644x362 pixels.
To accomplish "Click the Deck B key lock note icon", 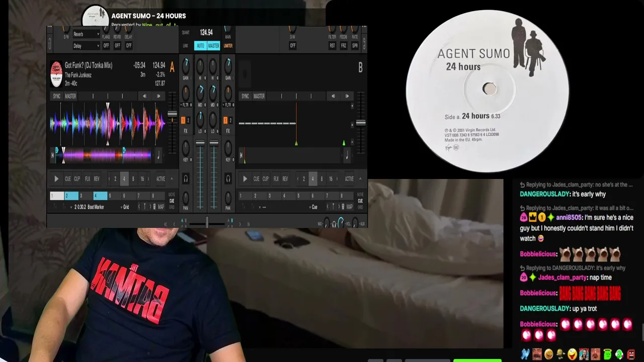I will (347, 156).
